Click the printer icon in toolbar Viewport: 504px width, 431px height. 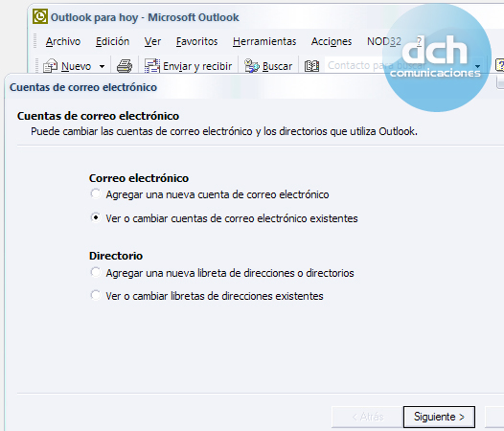(x=125, y=66)
